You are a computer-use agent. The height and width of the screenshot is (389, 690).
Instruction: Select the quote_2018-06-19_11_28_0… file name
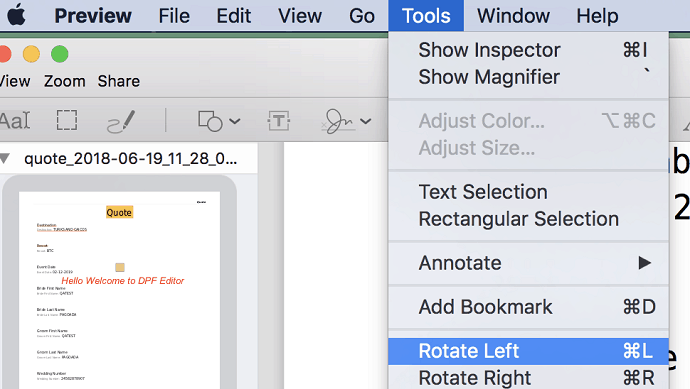click(131, 159)
